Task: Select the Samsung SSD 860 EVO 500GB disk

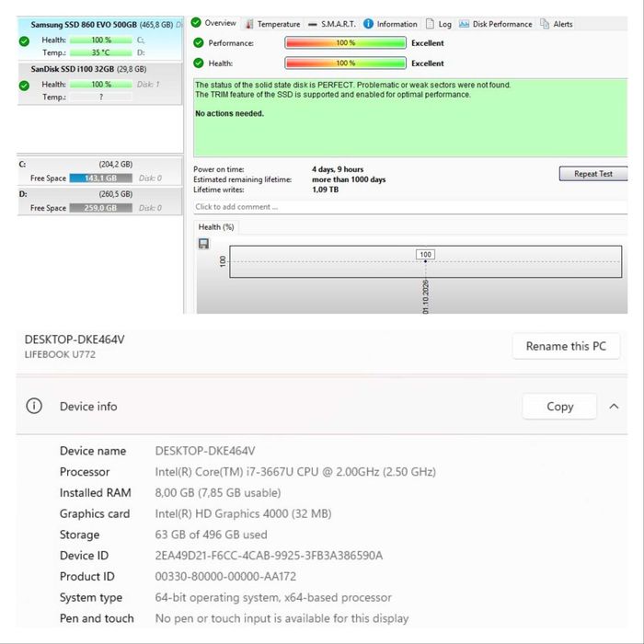Action: (99, 39)
